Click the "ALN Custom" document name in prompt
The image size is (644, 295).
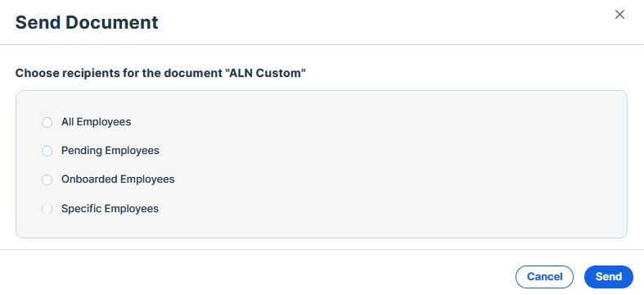266,74
